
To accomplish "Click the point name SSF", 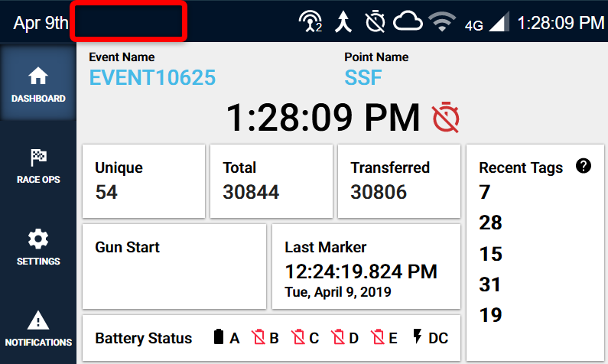I will [x=363, y=77].
